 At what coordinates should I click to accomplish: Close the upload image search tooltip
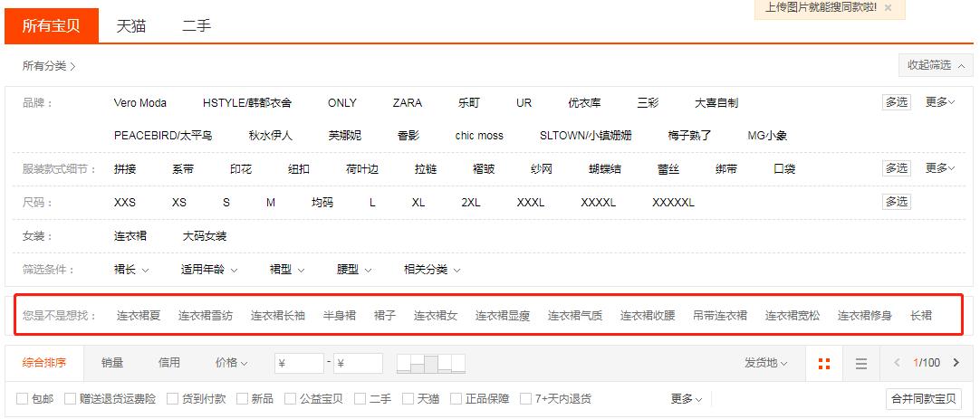(889, 7)
